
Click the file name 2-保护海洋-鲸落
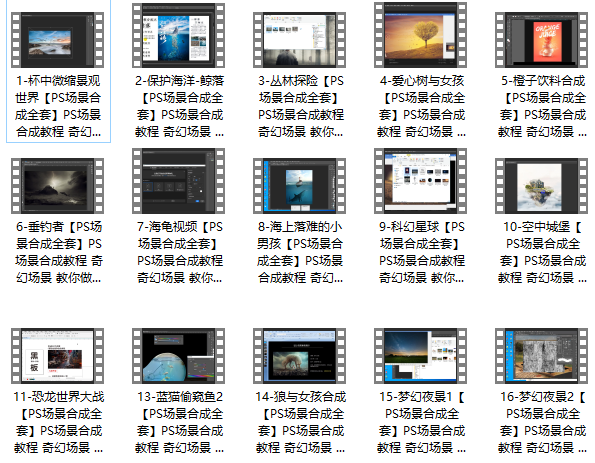tap(179, 106)
